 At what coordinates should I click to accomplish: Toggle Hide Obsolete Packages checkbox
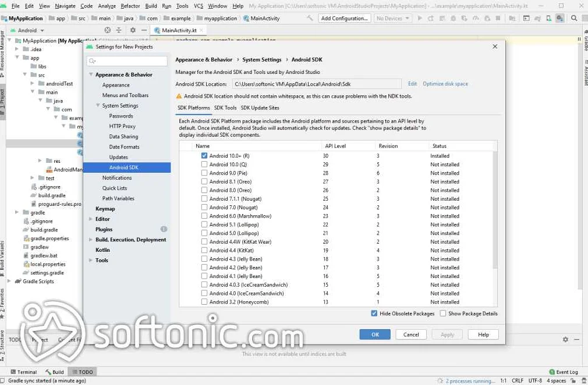point(374,313)
